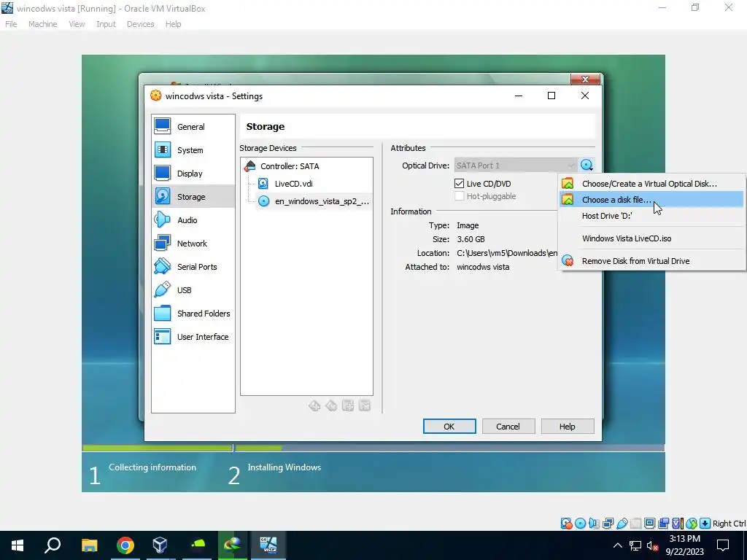Open the Machine menu
Image resolution: width=747 pixels, height=560 pixels.
pos(43,24)
